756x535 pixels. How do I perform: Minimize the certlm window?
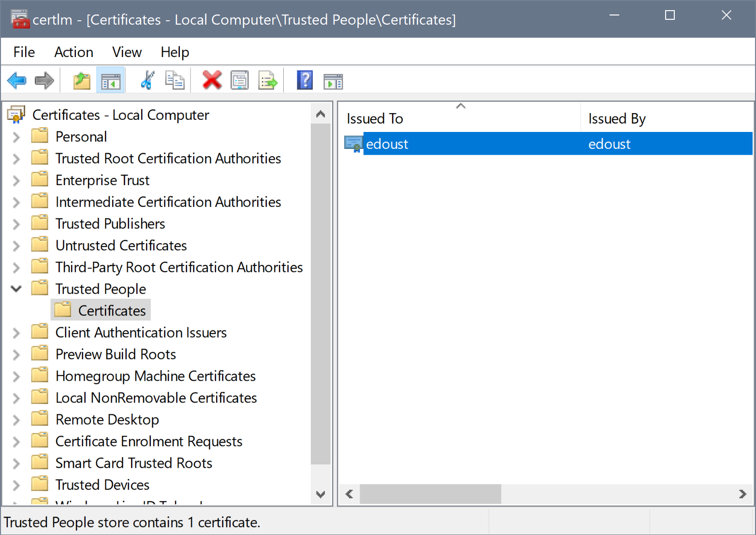click(x=614, y=15)
